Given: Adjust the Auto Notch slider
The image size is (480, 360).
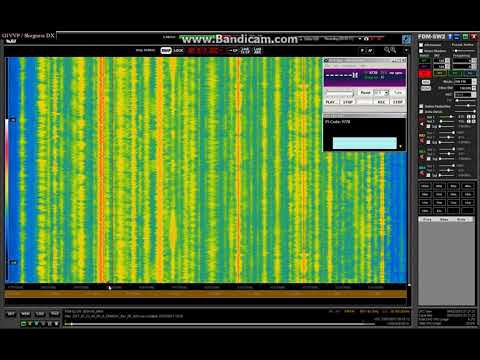Looking at the screenshot, I should (x=466, y=111).
